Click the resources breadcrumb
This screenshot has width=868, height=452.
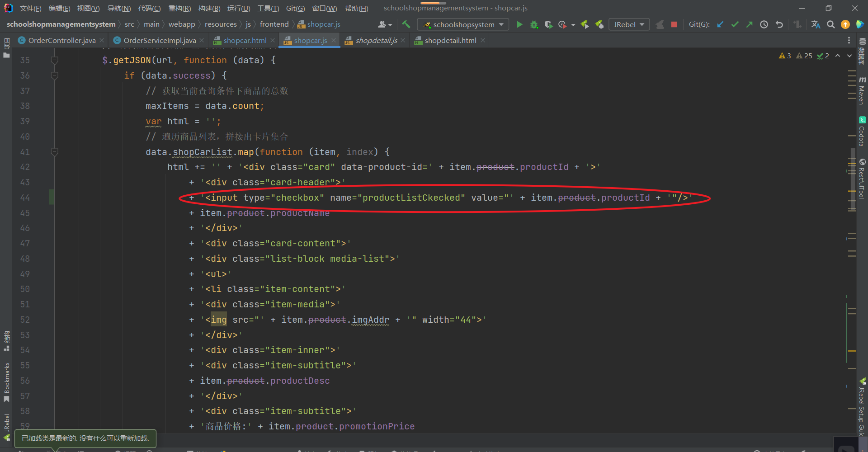pos(221,24)
